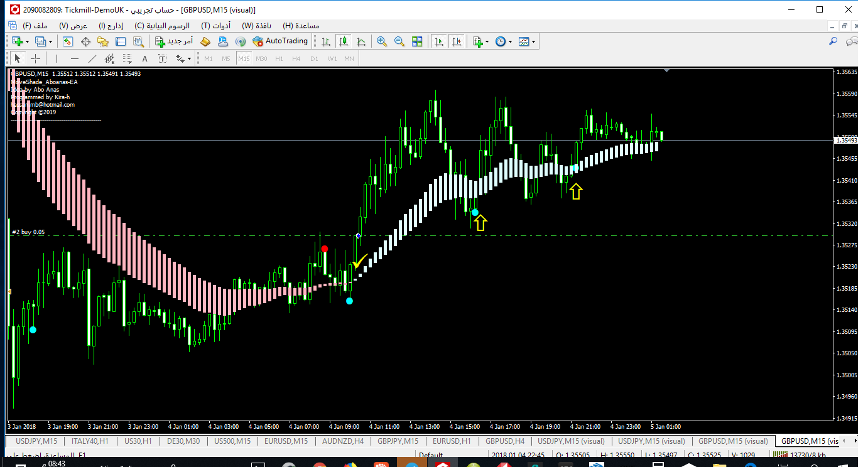Switch timeframe to D1
The height and width of the screenshot is (467, 868).
(x=314, y=58)
